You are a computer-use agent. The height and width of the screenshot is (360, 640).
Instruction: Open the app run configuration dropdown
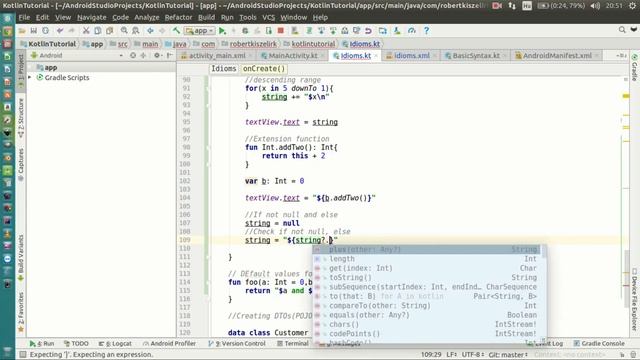point(200,31)
